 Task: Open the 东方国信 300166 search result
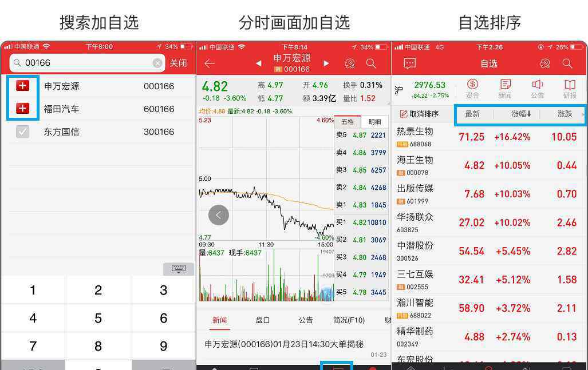98,132
